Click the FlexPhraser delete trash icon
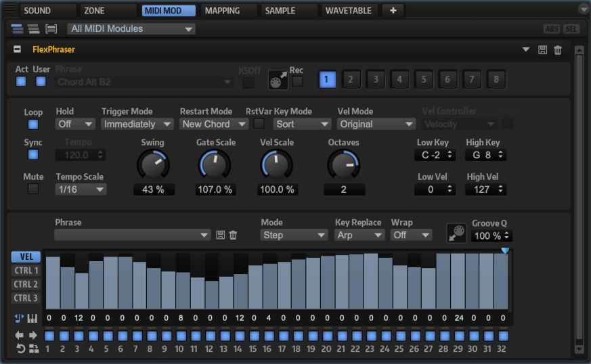The image size is (591, 364). [558, 50]
